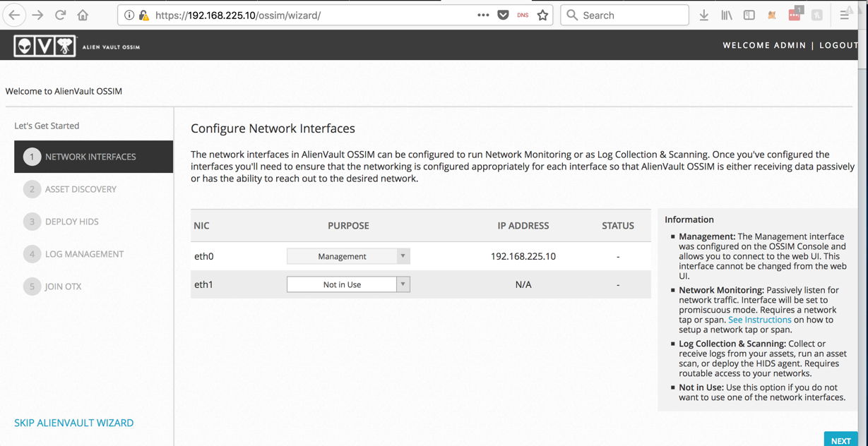Click eth0 Management purpose dropdown
Image resolution: width=868 pixels, height=446 pixels.
pos(348,256)
